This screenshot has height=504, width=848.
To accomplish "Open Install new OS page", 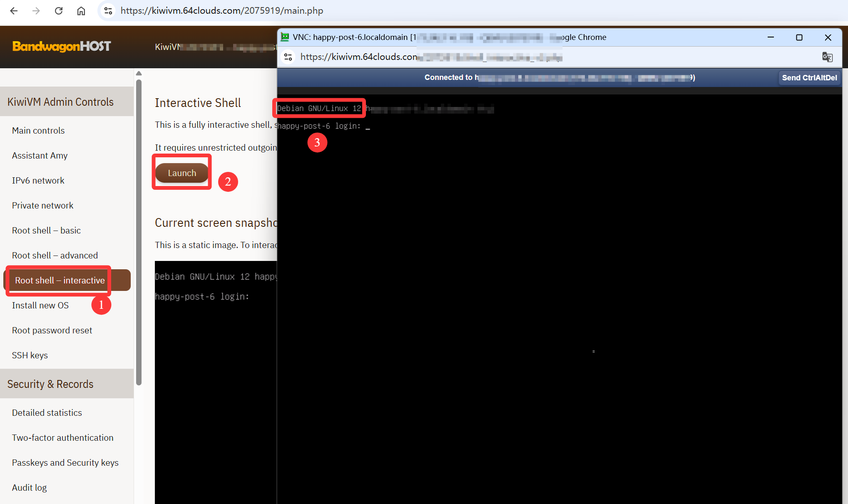I will pos(40,305).
